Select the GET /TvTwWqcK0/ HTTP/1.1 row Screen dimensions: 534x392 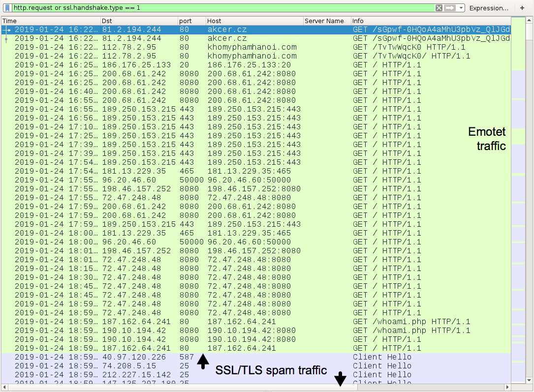(256, 56)
